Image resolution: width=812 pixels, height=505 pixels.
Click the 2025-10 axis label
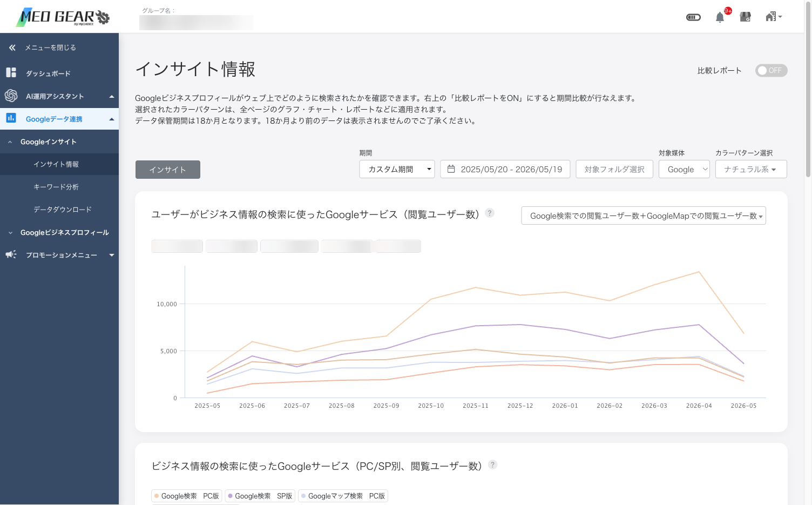[431, 406]
